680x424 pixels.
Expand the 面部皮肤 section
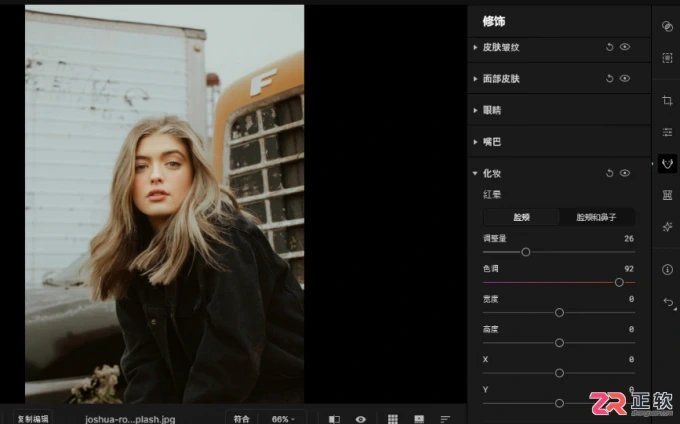475,79
